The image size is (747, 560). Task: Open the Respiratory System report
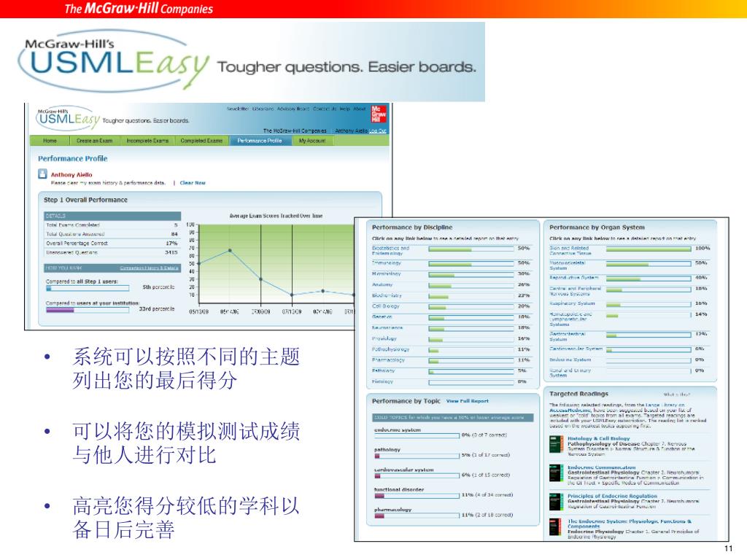(x=572, y=303)
